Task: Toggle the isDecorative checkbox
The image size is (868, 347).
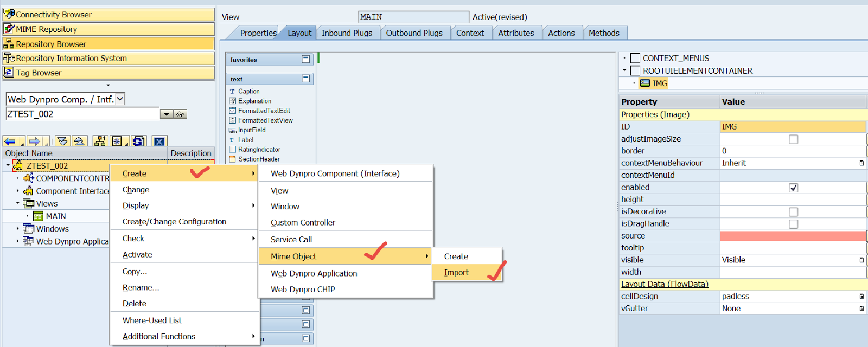Action: pyautogui.click(x=793, y=212)
